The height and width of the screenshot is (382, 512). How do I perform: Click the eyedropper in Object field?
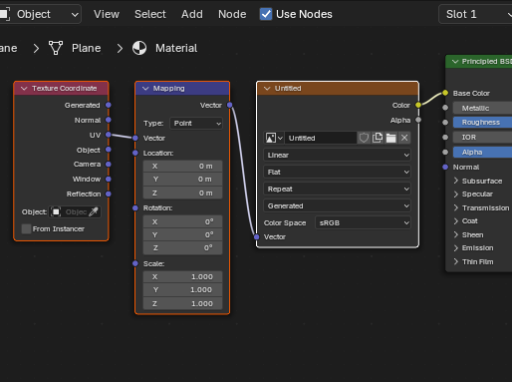[x=94, y=212]
